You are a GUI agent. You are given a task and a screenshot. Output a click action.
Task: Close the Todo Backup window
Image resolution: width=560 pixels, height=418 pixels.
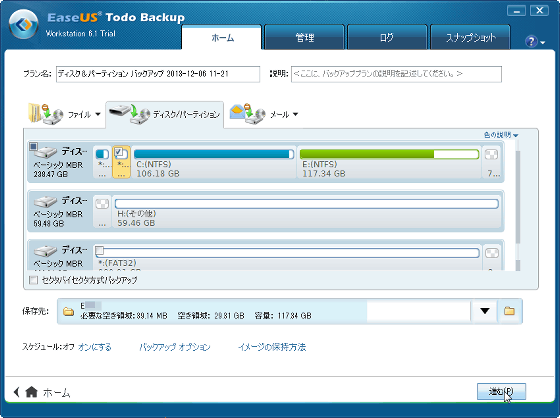[539, 11]
